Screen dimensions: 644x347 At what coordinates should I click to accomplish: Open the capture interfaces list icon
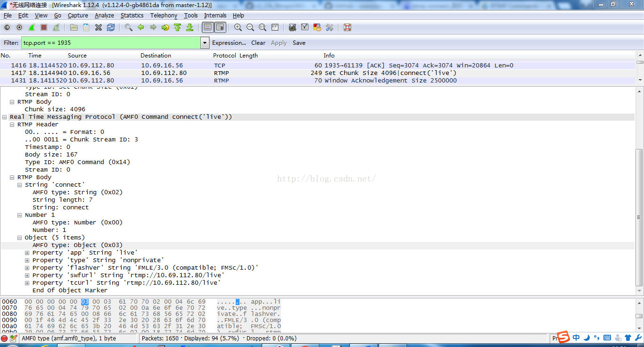(7, 27)
